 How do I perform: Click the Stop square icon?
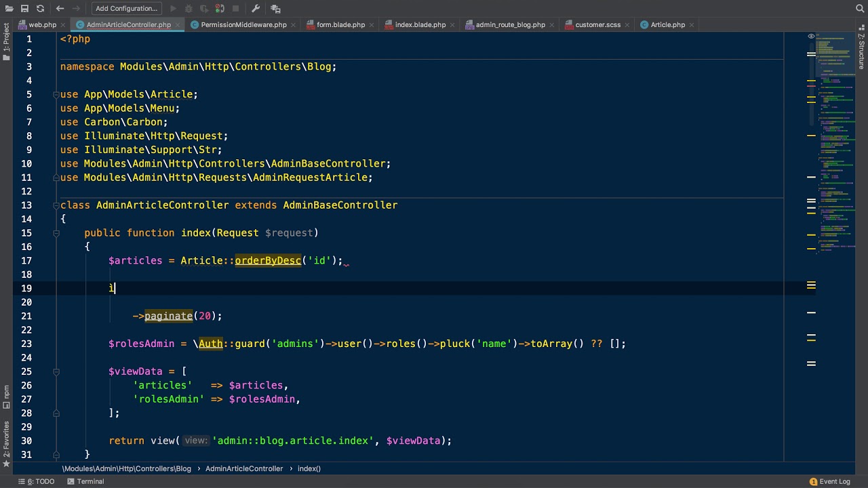click(x=235, y=8)
